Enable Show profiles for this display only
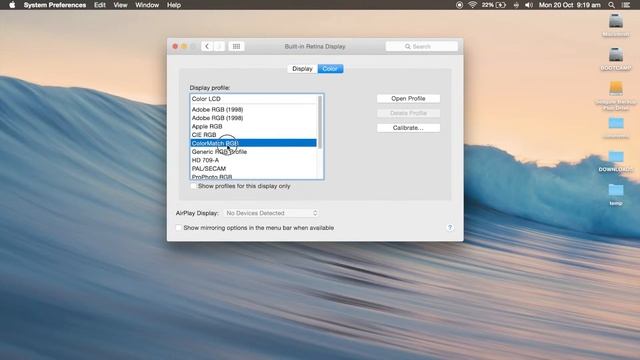640x360 pixels. tap(193, 186)
